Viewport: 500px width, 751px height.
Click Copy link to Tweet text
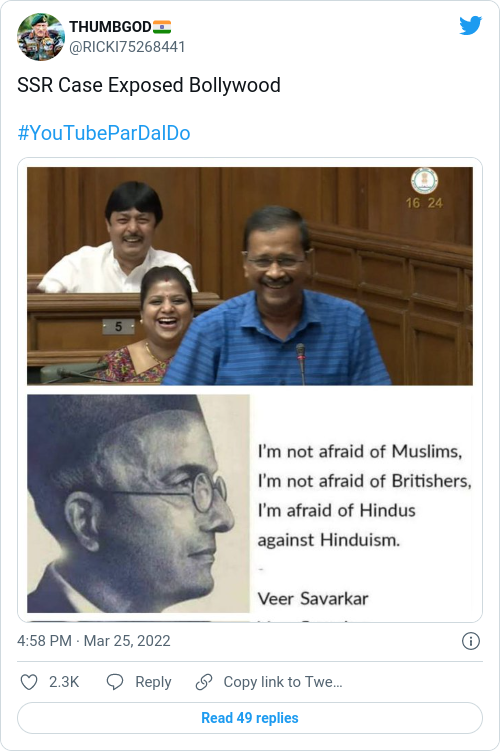coord(283,682)
